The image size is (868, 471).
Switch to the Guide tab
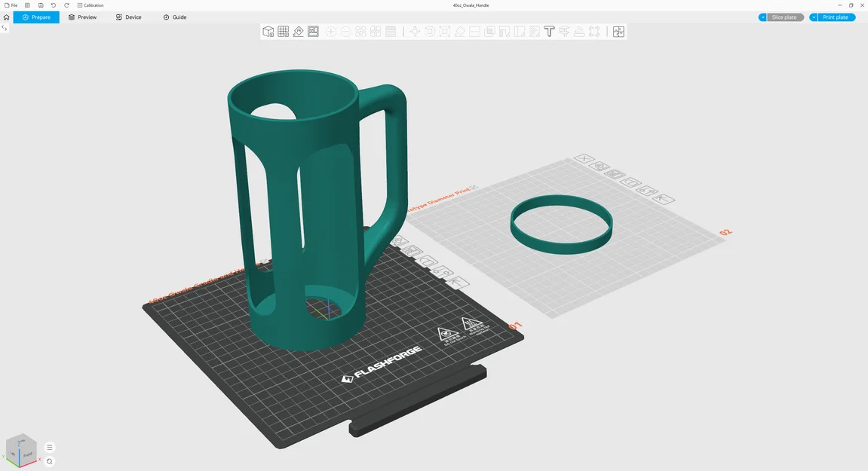(x=175, y=17)
